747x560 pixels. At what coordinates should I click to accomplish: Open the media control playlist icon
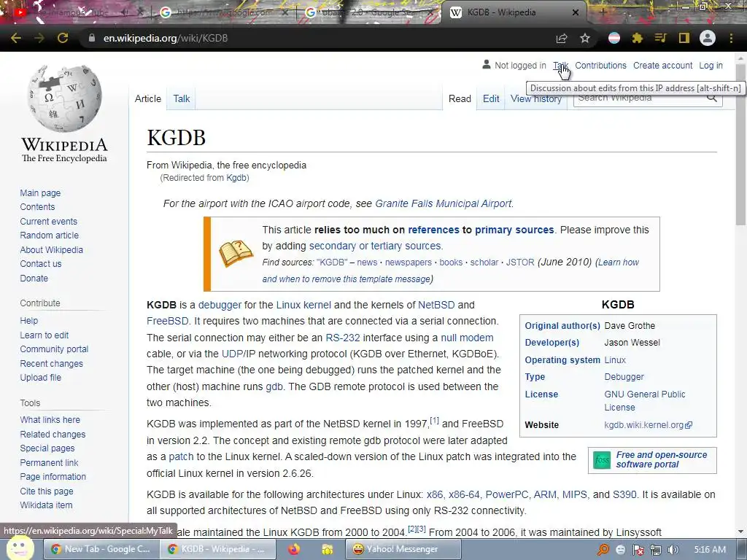point(660,38)
